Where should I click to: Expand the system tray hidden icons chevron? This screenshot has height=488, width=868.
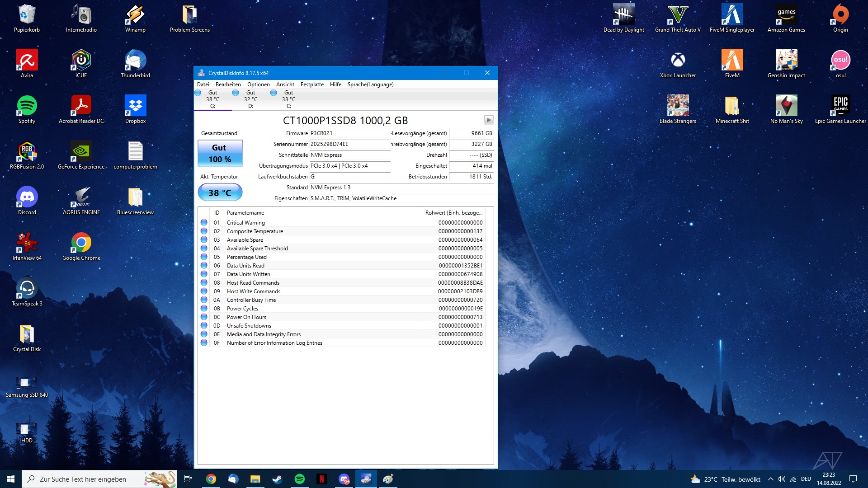(x=770, y=479)
